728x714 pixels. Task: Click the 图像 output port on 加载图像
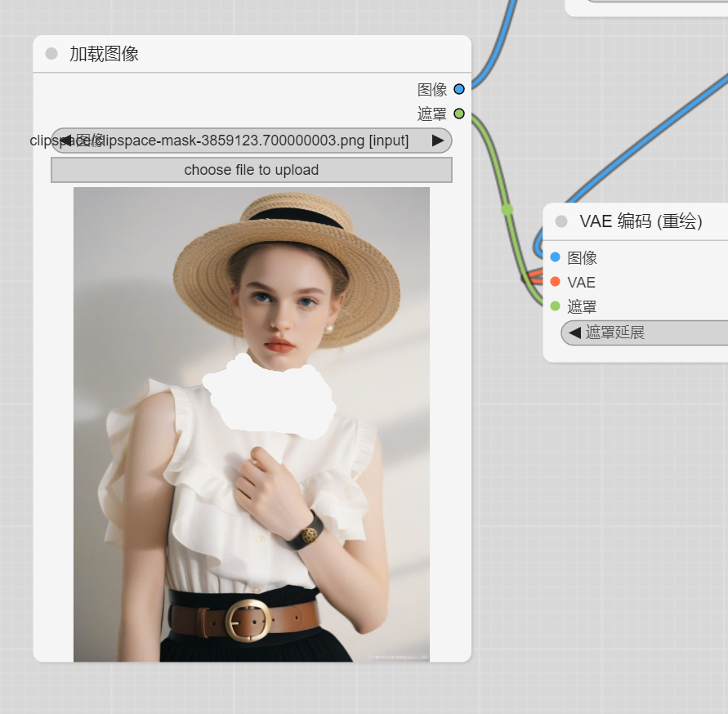pos(459,89)
